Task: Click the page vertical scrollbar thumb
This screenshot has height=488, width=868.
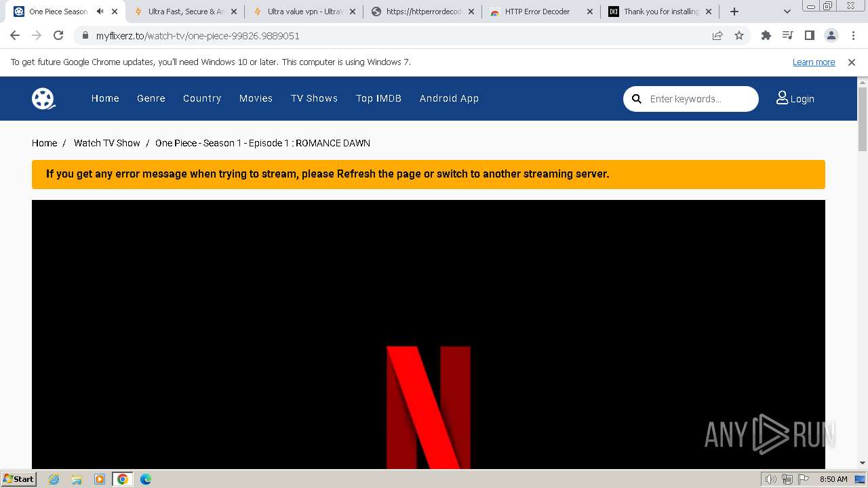Action: point(863,119)
